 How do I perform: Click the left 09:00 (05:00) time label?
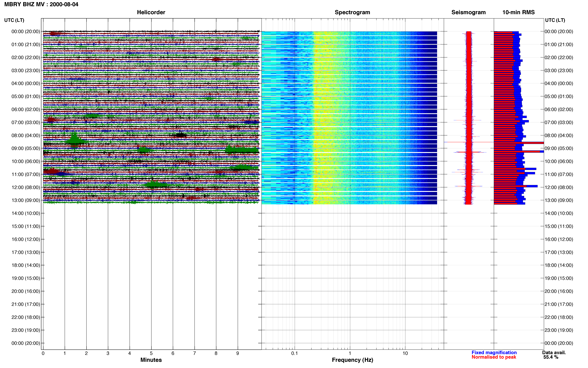click(x=26, y=148)
